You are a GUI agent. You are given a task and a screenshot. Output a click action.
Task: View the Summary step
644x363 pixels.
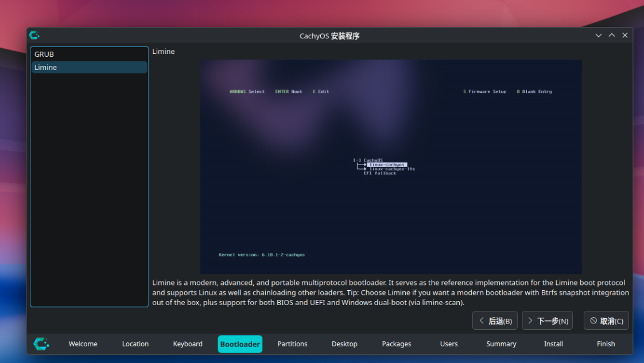click(501, 344)
